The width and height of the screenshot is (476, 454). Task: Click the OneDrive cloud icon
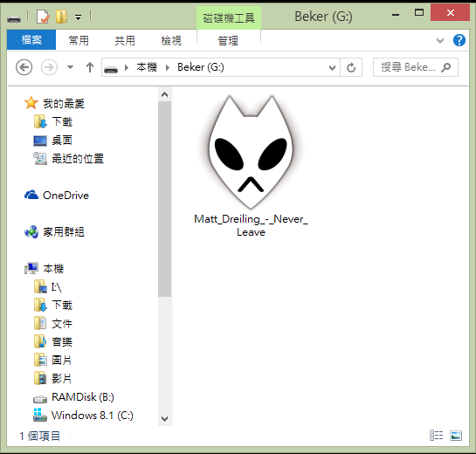click(x=31, y=195)
